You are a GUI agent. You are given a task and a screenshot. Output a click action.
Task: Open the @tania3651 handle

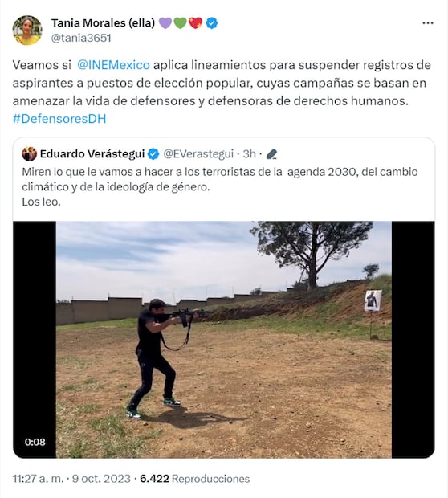coord(81,38)
